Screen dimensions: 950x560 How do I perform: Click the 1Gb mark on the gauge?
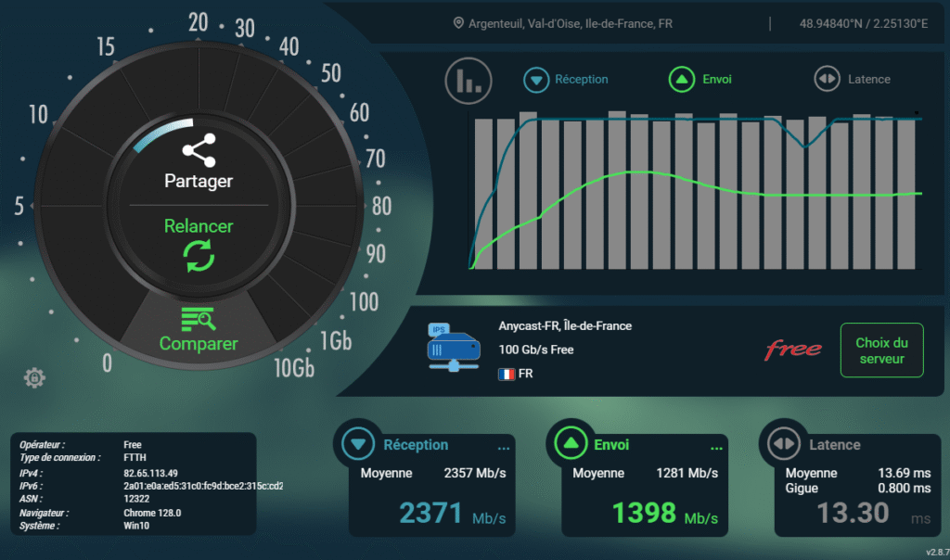coord(336,341)
